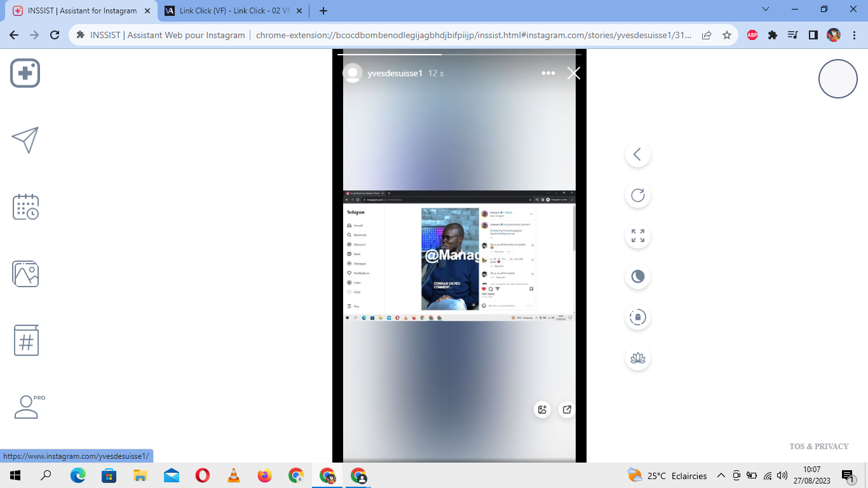The width and height of the screenshot is (868, 488).
Task: Click the refresh icon in right panel
Action: 637,195
